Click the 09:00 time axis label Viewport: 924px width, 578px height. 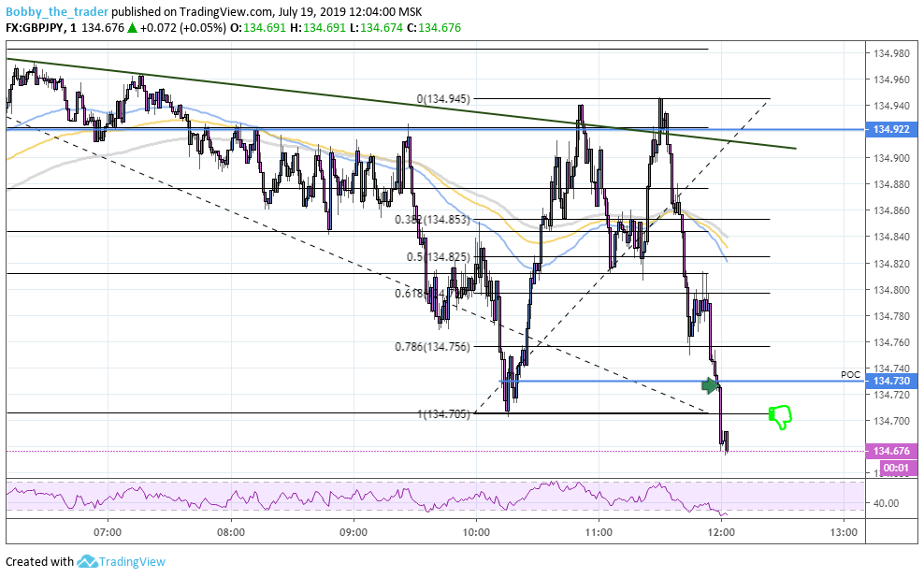[x=354, y=532]
